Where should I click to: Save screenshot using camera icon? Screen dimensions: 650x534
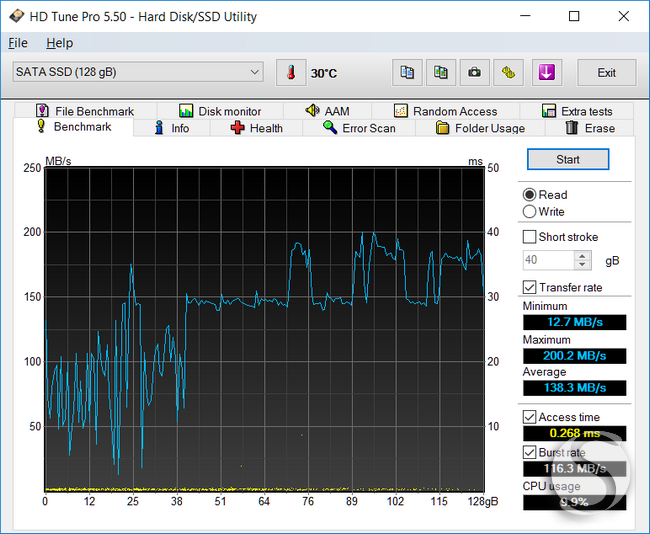tap(475, 73)
